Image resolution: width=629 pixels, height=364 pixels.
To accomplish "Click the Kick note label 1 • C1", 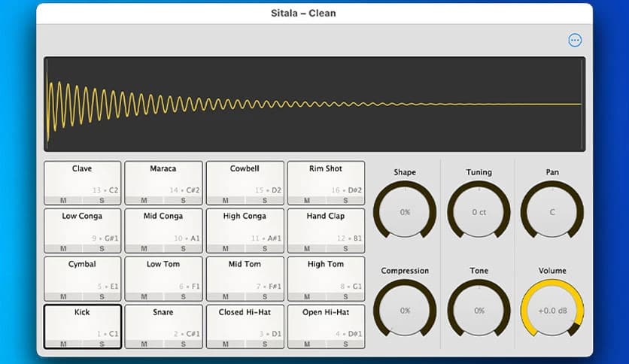I will coord(108,333).
